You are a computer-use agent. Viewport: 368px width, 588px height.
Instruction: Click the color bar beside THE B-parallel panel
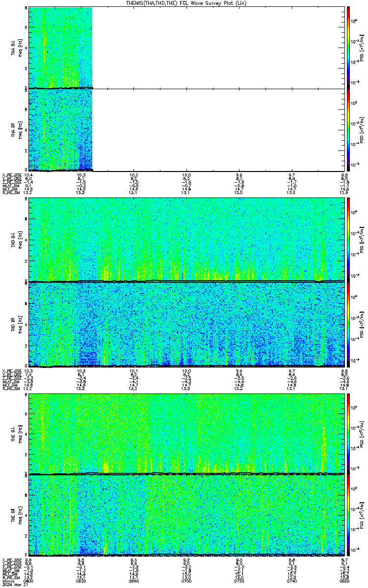(x=348, y=515)
